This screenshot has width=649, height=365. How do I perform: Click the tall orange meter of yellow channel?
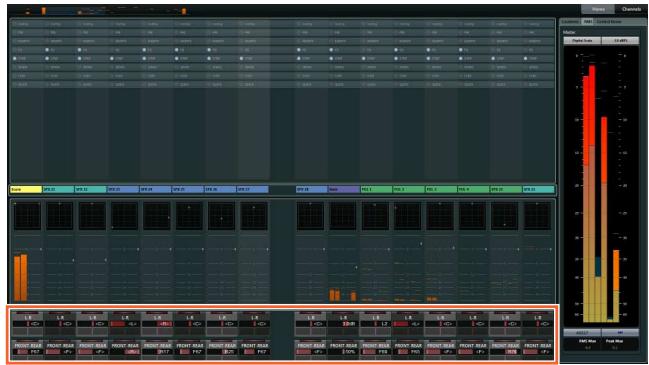coord(20,278)
